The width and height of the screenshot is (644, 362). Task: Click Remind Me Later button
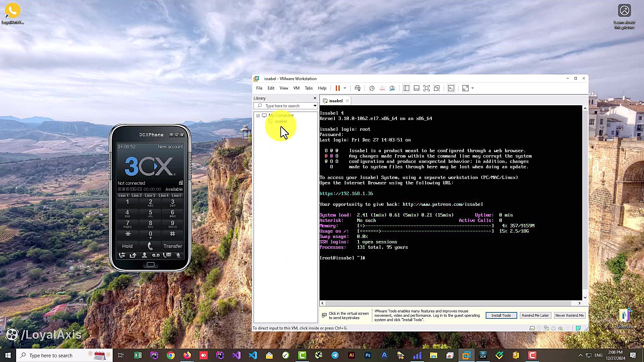[x=535, y=315]
